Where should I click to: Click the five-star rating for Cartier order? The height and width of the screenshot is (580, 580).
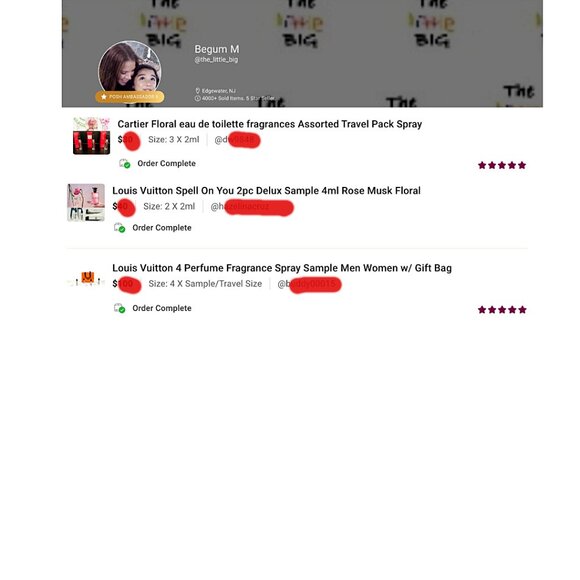pyautogui.click(x=502, y=165)
